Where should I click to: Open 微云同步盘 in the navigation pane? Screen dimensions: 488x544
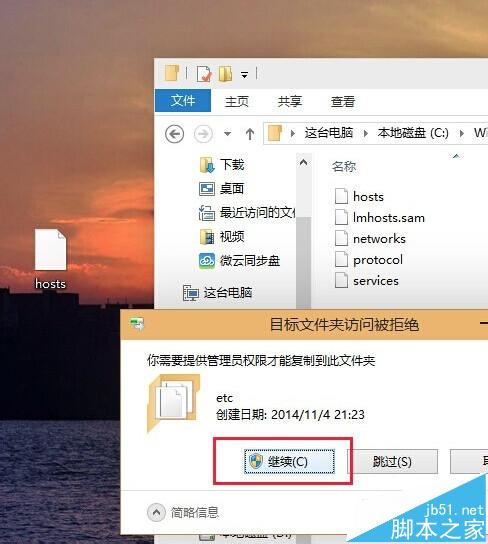[x=239, y=261]
